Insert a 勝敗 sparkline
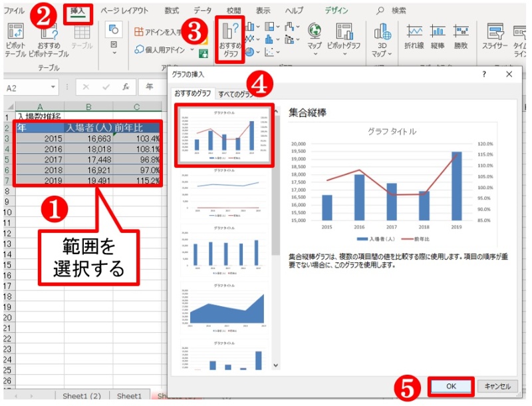532x406 pixels. 460,37
